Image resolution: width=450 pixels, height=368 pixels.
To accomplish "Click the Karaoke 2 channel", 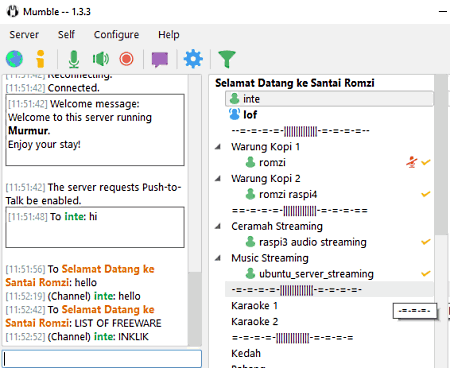I will (255, 322).
